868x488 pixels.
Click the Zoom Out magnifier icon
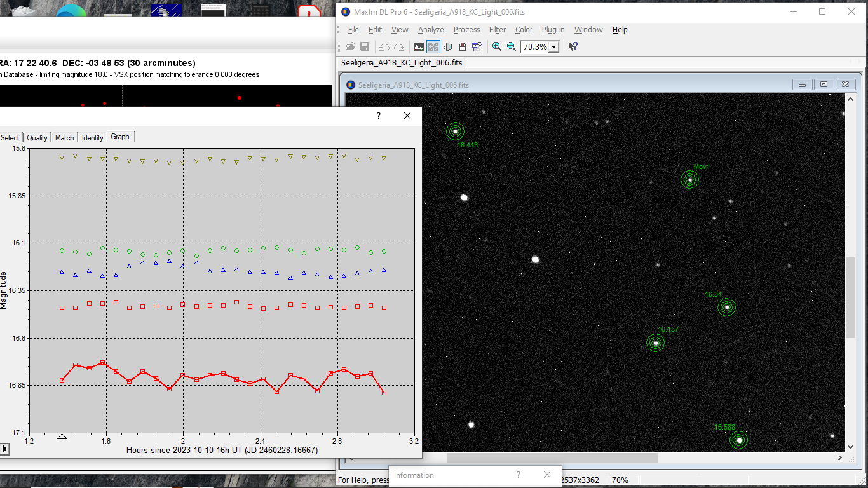coord(512,46)
